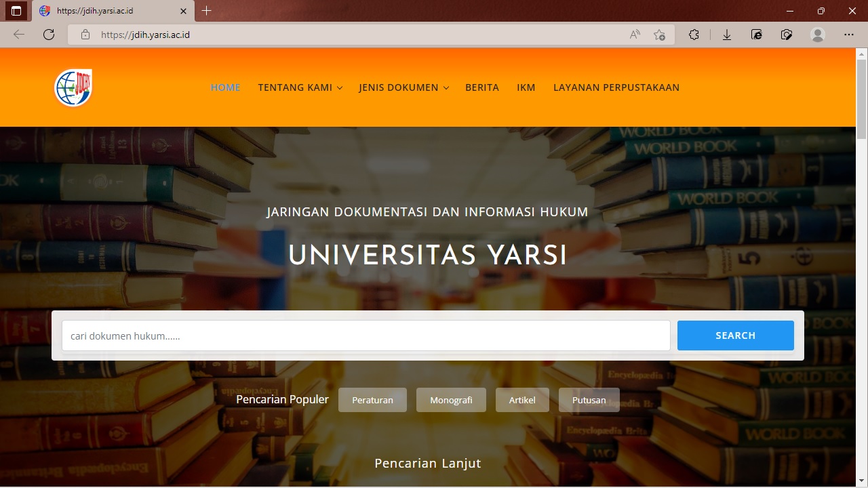This screenshot has height=488, width=868.
Task: Click the browser back arrow
Action: [x=19, y=35]
